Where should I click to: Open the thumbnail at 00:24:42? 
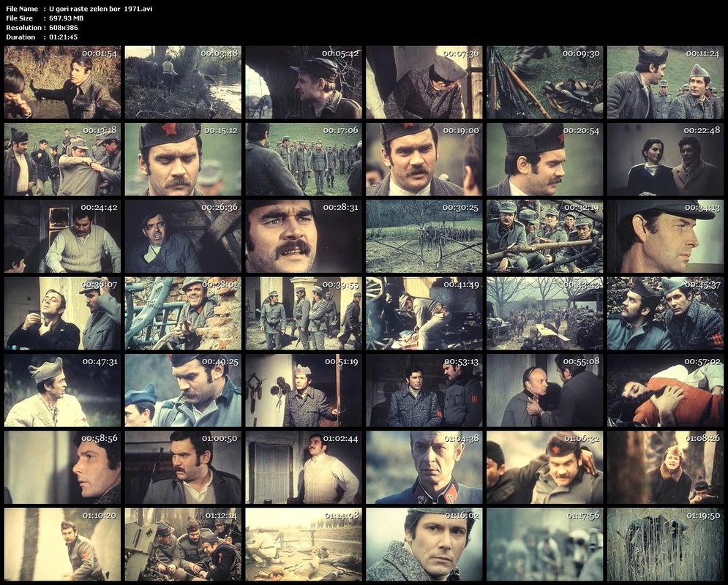point(62,236)
